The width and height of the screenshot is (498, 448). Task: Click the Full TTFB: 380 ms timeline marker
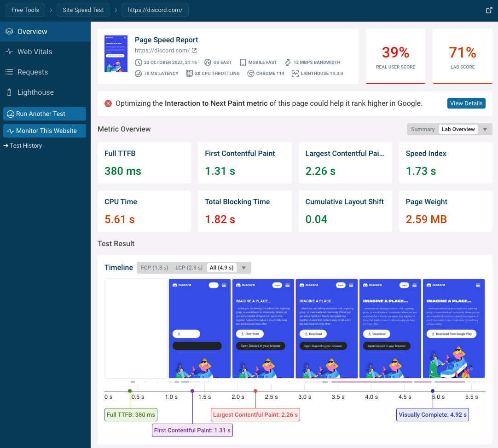(131, 415)
